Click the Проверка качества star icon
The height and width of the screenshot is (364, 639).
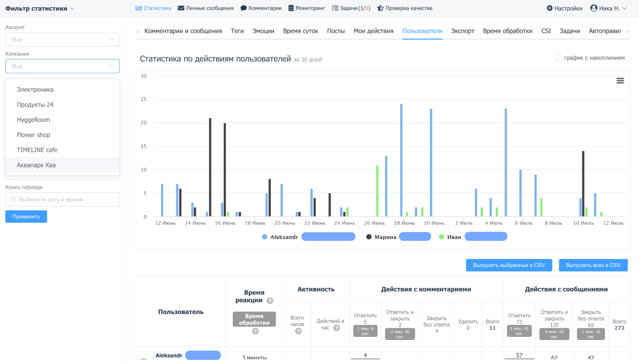point(380,8)
